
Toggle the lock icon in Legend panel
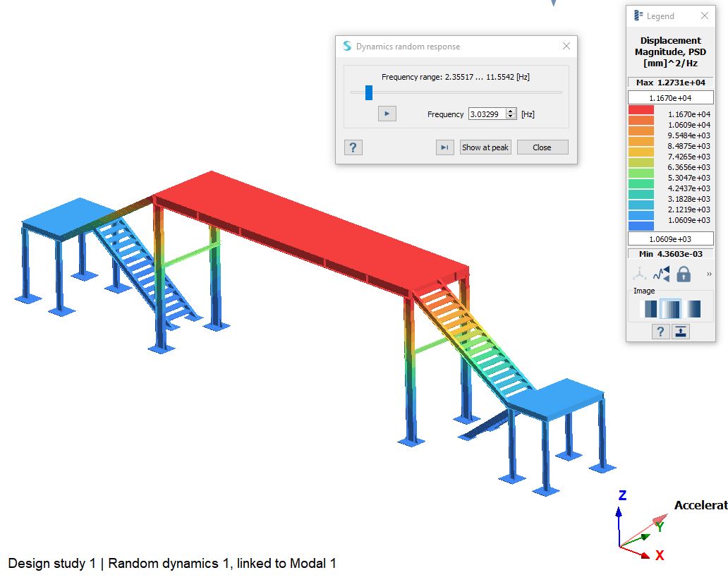point(683,274)
